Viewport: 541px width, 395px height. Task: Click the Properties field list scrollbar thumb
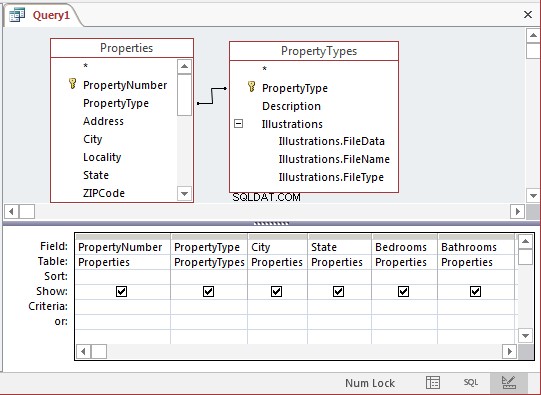click(x=184, y=95)
